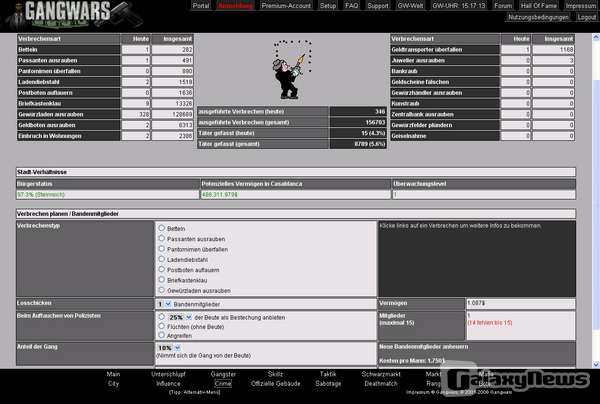Open the 25% bribe percentage dropdown

[179, 317]
